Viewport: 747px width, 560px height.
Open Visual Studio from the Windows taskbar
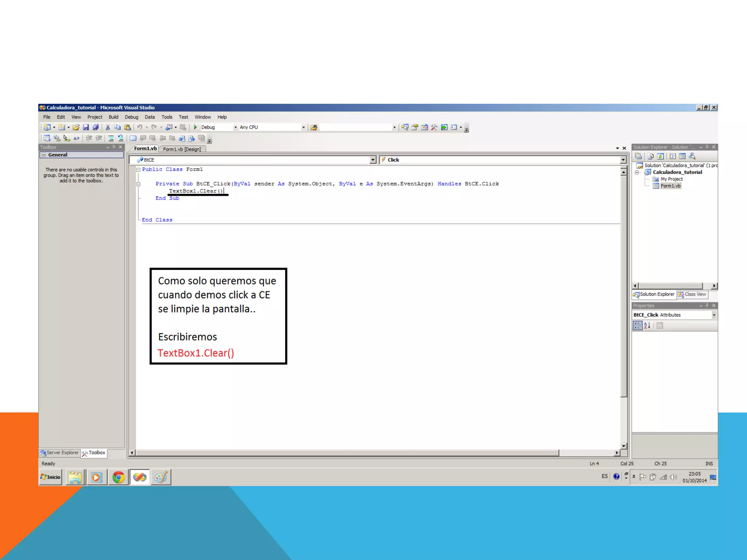click(140, 477)
